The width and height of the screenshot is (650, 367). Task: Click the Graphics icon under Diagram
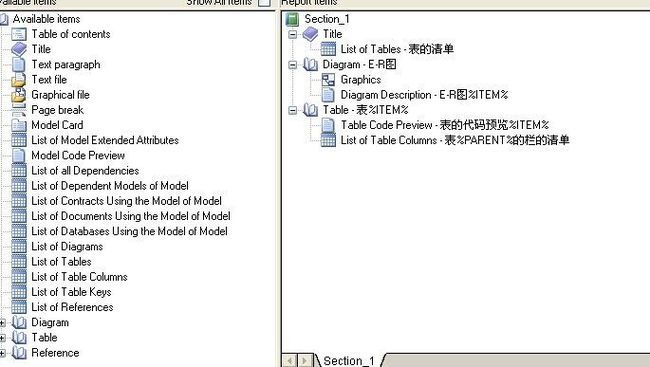pos(328,80)
